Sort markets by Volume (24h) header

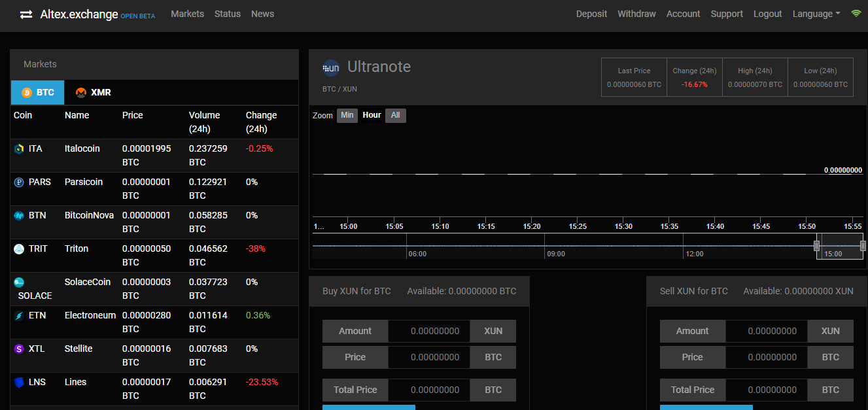click(x=204, y=122)
